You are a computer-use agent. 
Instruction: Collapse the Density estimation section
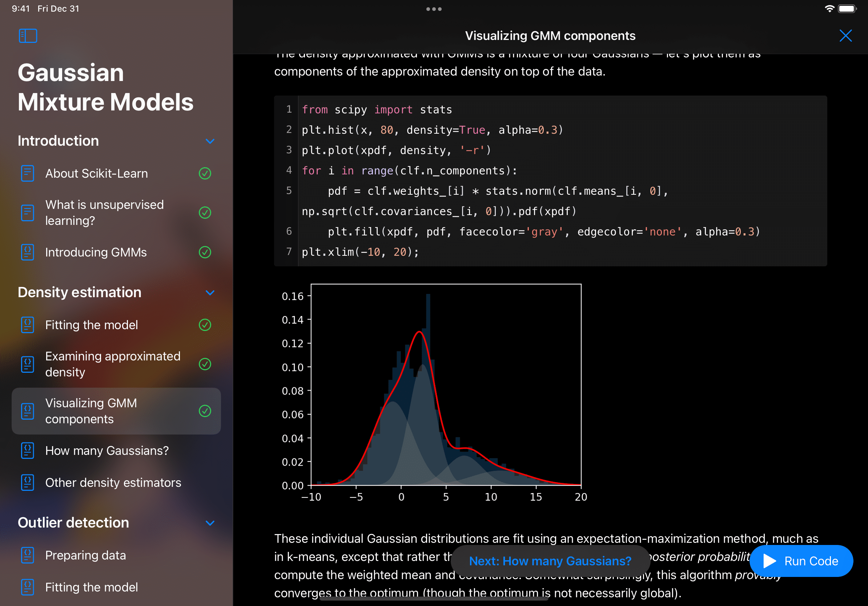click(210, 293)
